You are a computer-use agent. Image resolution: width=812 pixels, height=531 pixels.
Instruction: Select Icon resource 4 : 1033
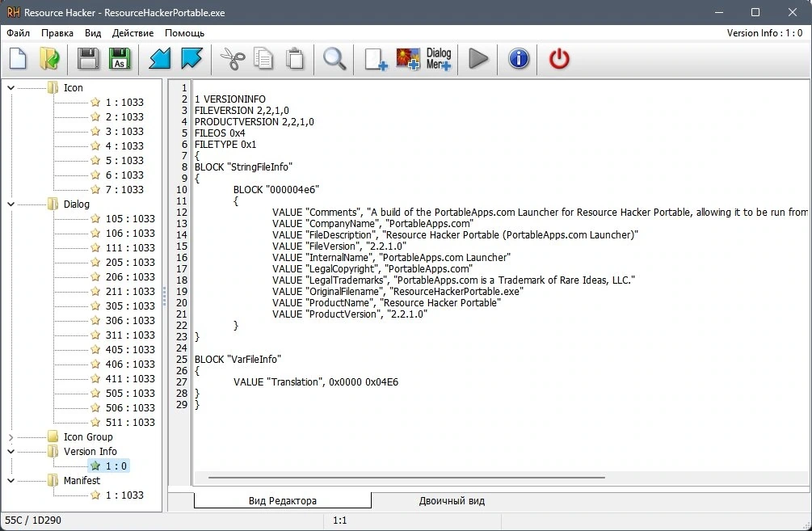pos(117,145)
